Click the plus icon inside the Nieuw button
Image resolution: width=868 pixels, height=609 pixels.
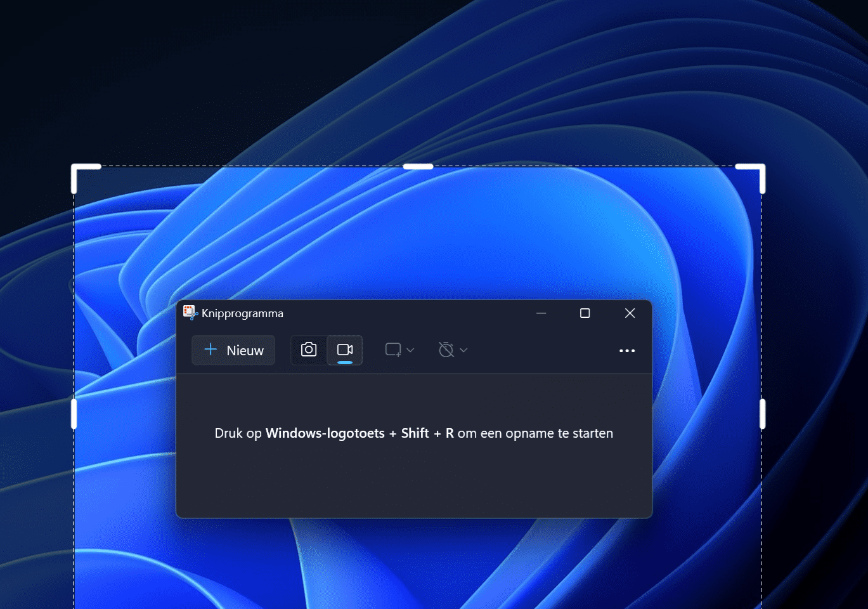(211, 350)
